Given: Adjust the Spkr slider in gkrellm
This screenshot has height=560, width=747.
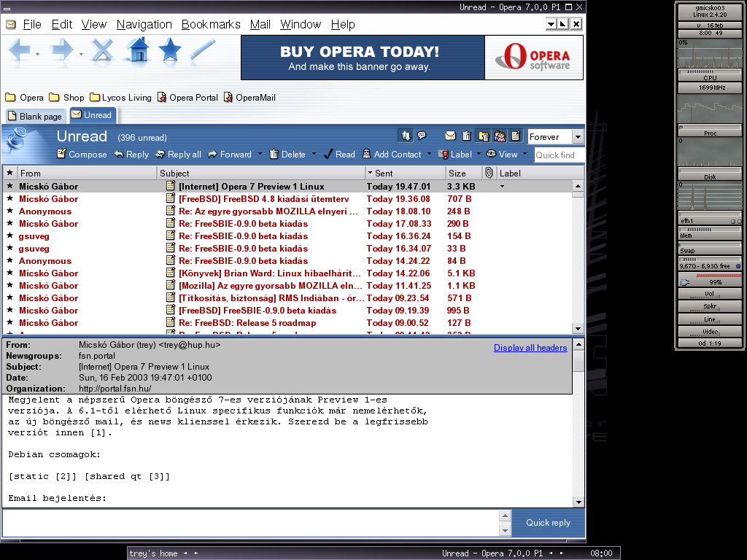Looking at the screenshot, I should click(709, 306).
